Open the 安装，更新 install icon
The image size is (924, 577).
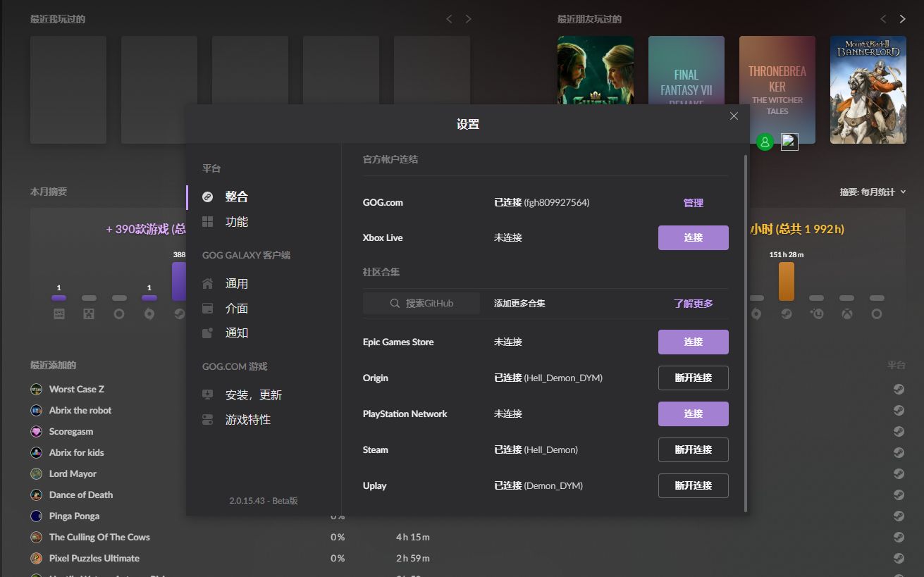coord(207,395)
